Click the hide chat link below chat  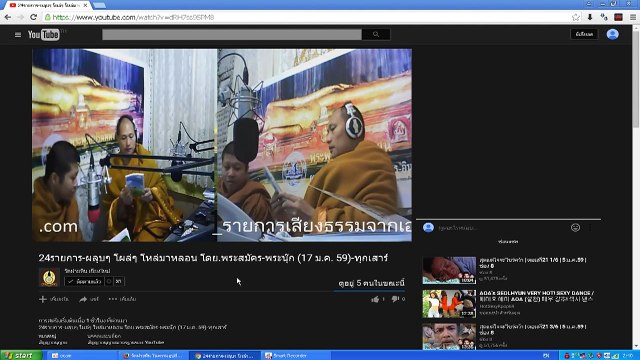pos(508,242)
